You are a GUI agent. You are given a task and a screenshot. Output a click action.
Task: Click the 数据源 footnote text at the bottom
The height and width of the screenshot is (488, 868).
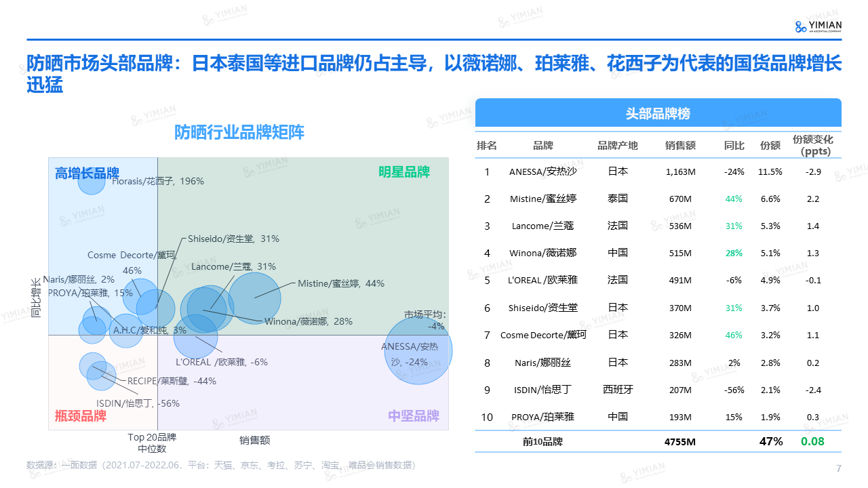[x=220, y=465]
